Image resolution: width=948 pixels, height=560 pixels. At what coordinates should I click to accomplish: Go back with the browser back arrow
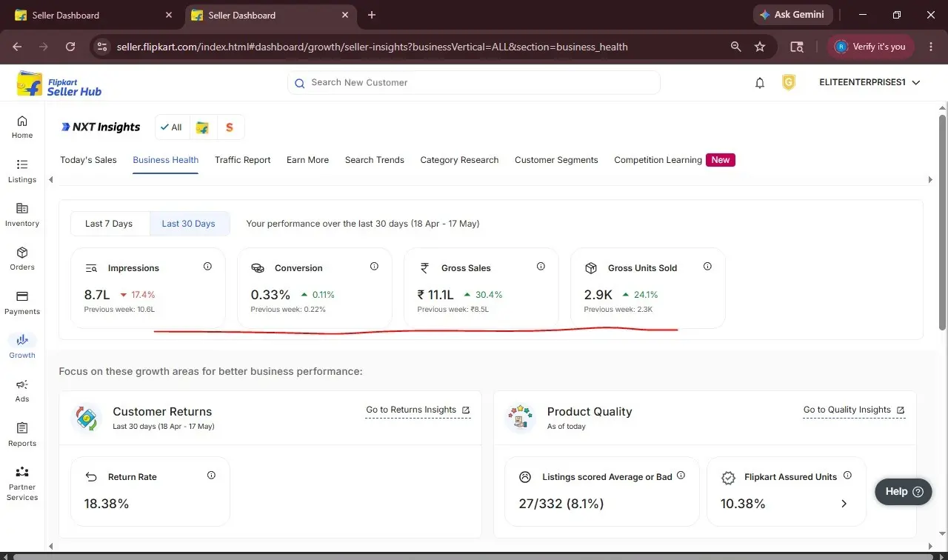(x=17, y=47)
